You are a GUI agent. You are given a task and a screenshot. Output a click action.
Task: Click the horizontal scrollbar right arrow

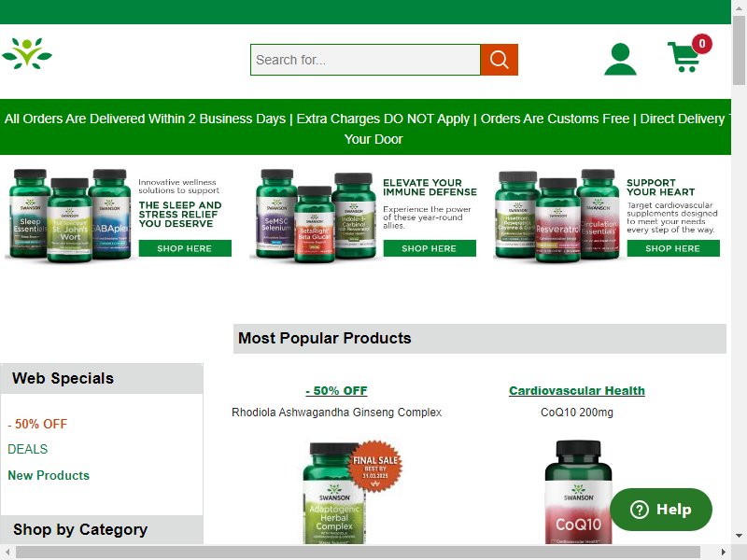tap(724, 553)
